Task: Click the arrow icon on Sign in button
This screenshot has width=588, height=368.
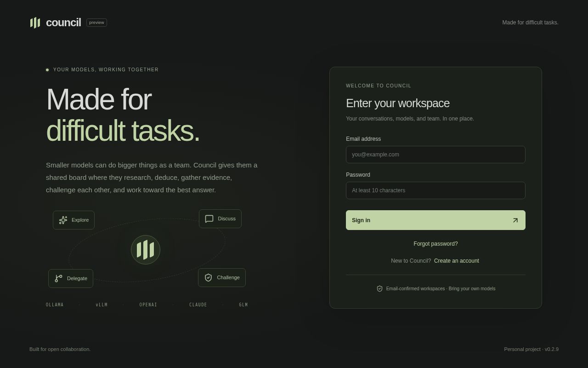Action: pyautogui.click(x=515, y=220)
